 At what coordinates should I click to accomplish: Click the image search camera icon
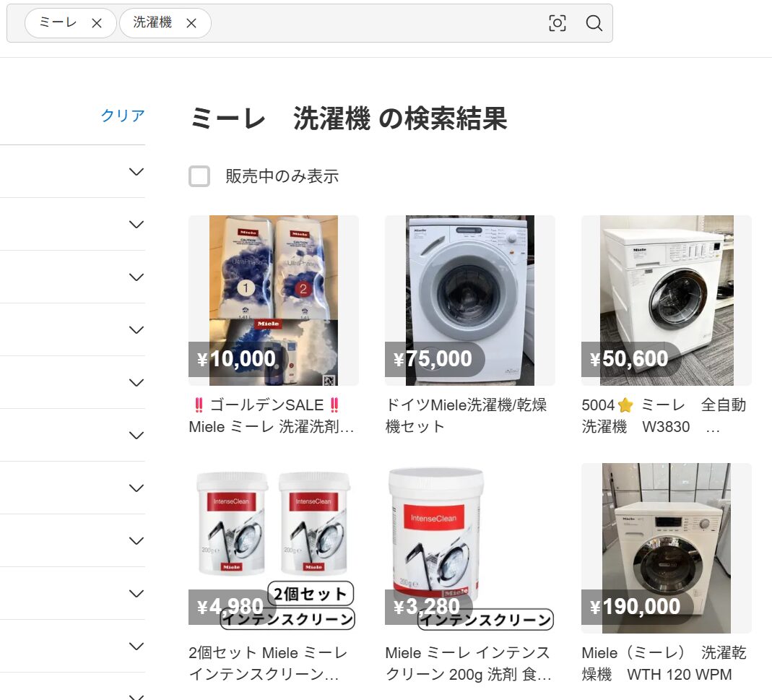click(x=557, y=23)
